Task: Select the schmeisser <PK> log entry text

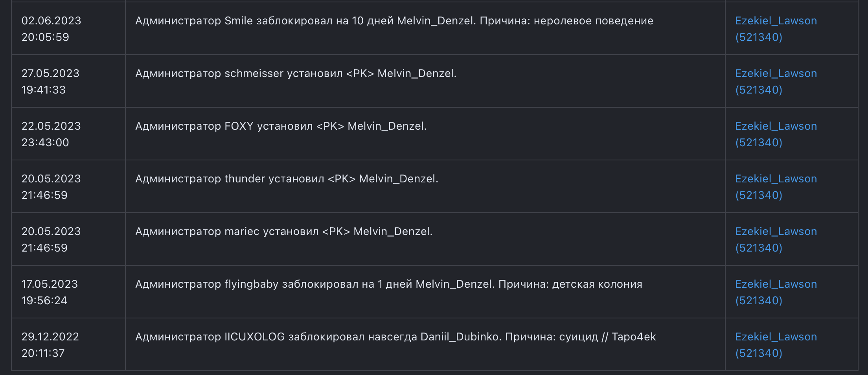Action: pos(296,74)
